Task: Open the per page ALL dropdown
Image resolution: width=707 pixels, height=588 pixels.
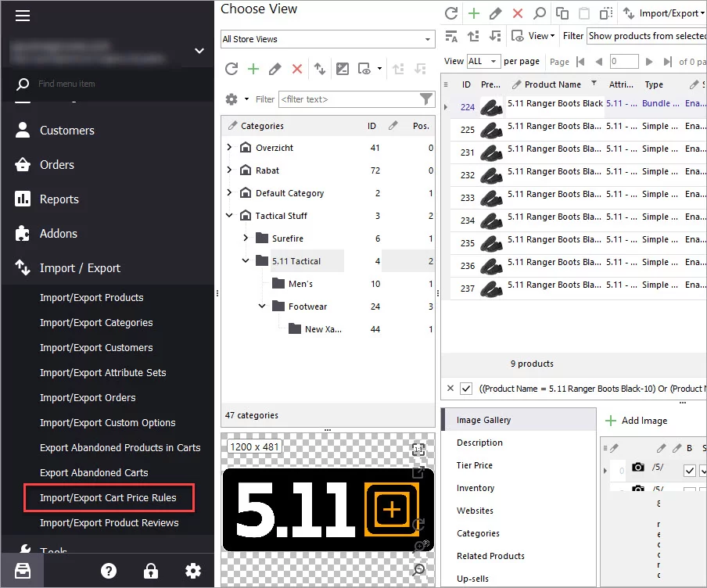Action: [x=483, y=61]
